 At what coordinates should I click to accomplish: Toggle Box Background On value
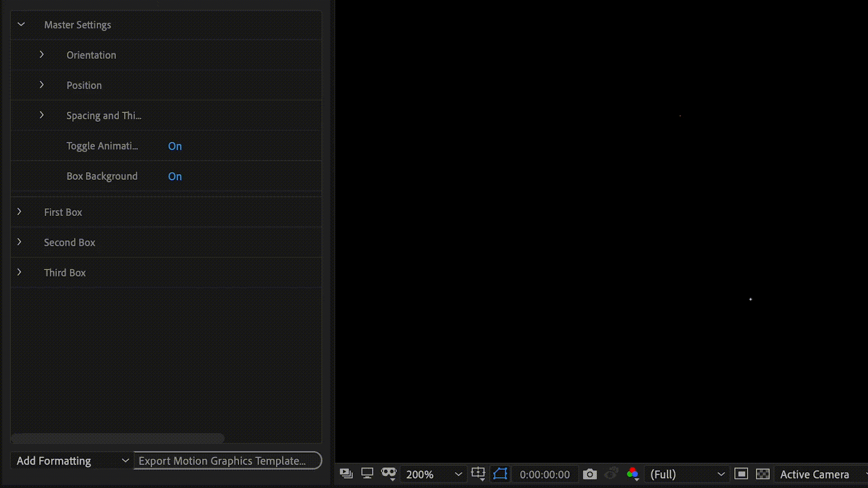(x=175, y=177)
